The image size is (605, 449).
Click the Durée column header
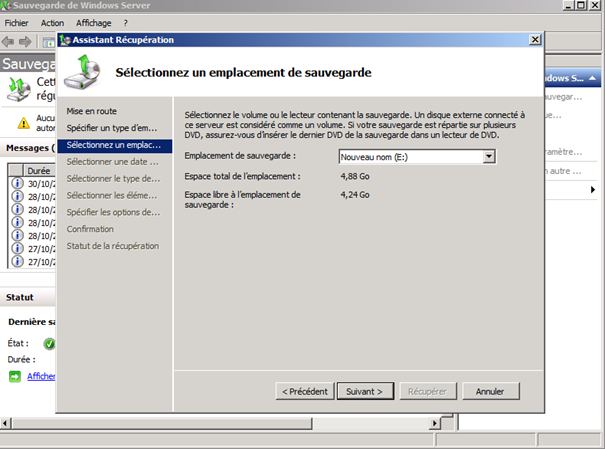[40, 170]
